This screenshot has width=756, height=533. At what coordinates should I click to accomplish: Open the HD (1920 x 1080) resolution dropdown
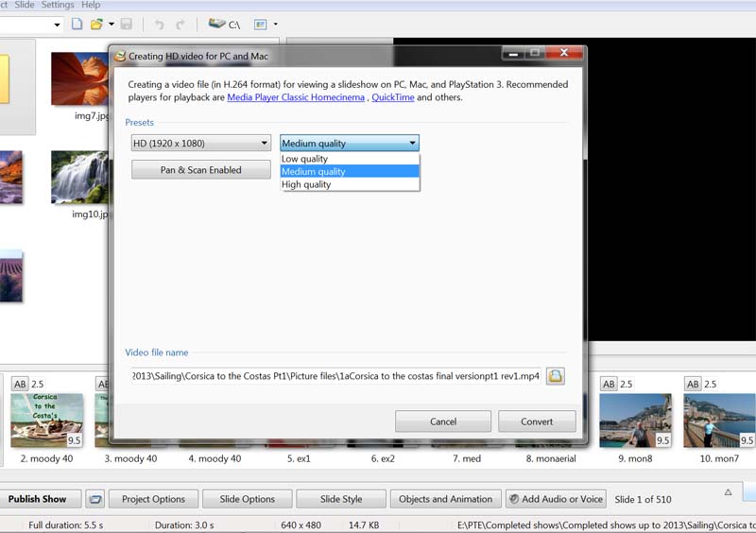pos(200,144)
